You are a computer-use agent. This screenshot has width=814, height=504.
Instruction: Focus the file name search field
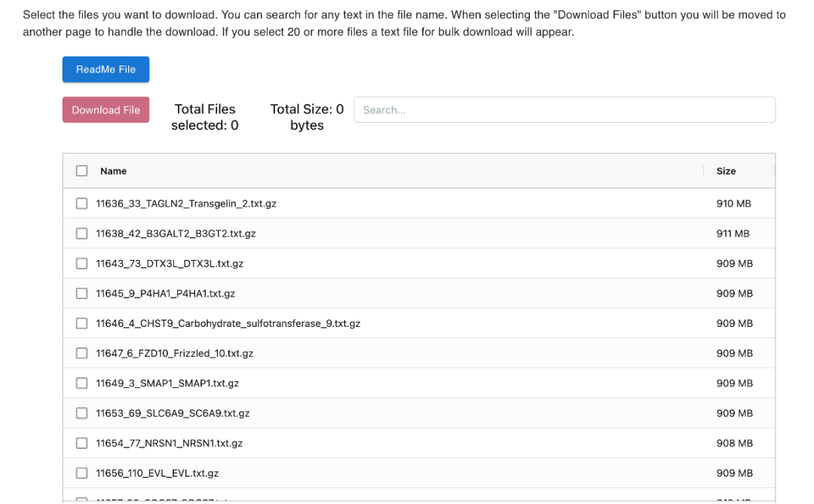pyautogui.click(x=564, y=110)
